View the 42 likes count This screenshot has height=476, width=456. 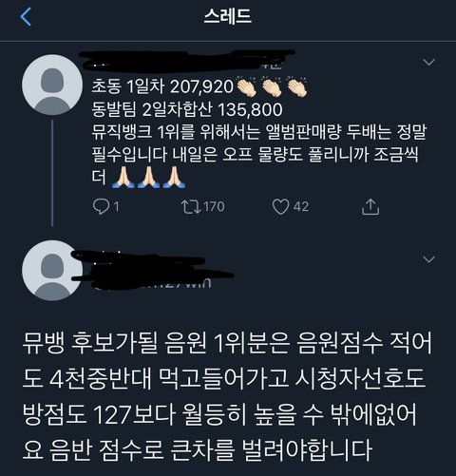[300, 206]
